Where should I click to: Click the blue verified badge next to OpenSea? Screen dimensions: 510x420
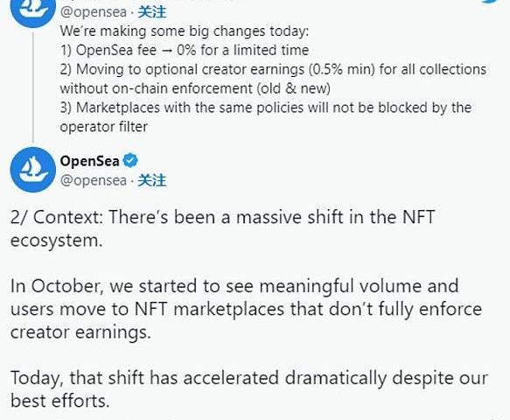pyautogui.click(x=130, y=161)
